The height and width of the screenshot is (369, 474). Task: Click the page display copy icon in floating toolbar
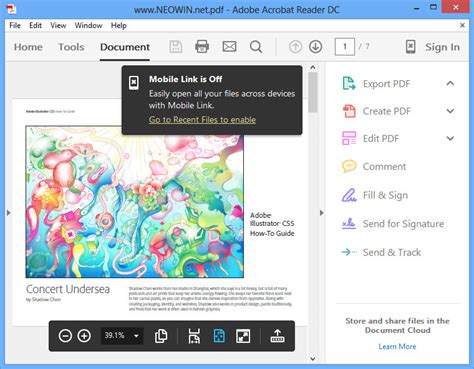coord(161,336)
